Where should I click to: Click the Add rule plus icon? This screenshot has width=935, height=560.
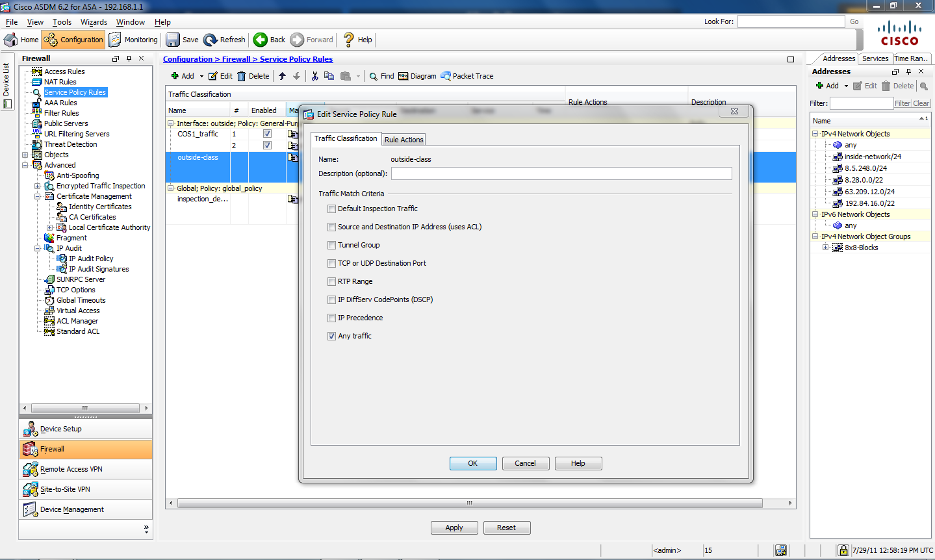tap(175, 76)
